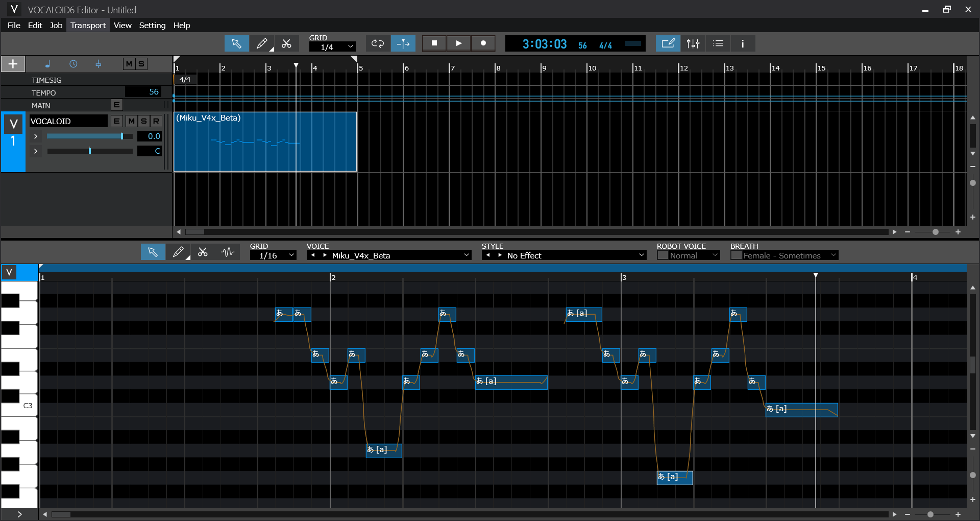The image size is (980, 521).
Task: Select the pencil tool in the note editor
Action: pyautogui.click(x=178, y=252)
